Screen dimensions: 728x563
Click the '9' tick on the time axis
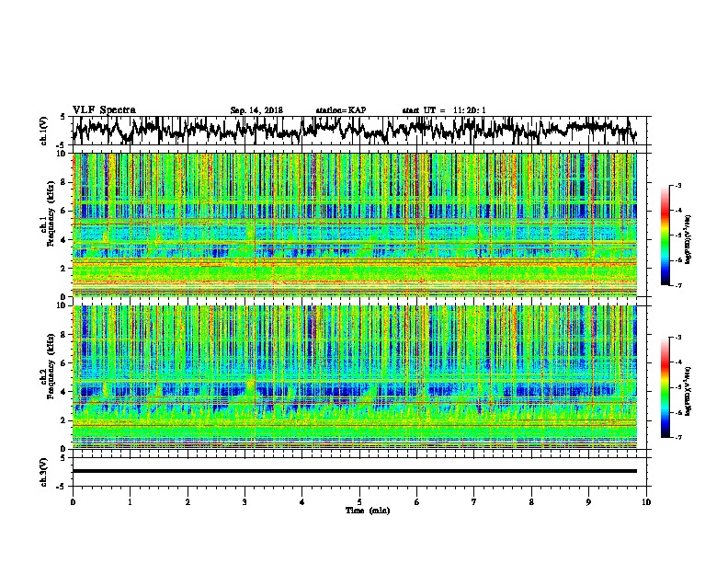pyautogui.click(x=588, y=502)
